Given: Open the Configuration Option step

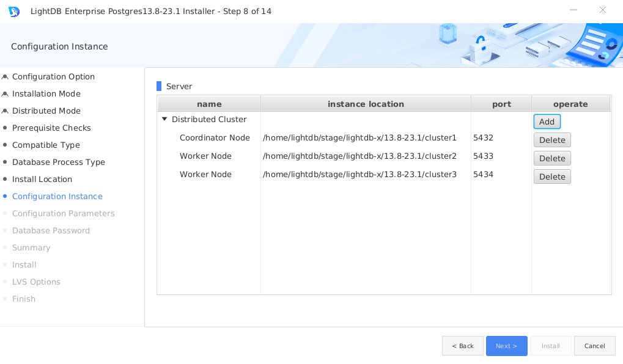Looking at the screenshot, I should [53, 76].
